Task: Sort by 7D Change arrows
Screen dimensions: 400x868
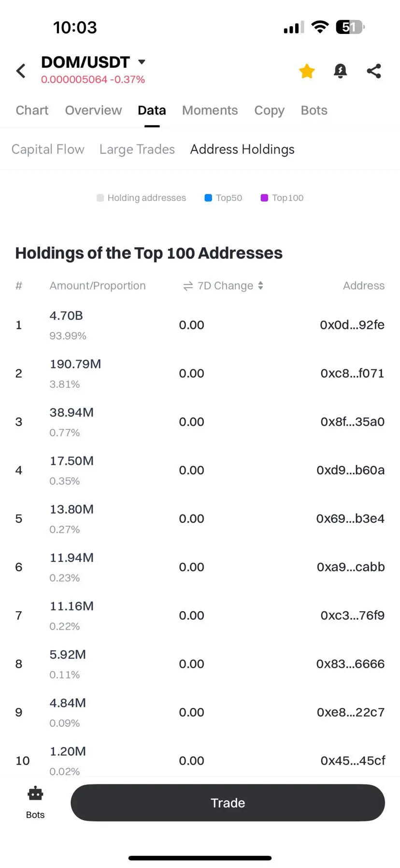Action: point(260,286)
